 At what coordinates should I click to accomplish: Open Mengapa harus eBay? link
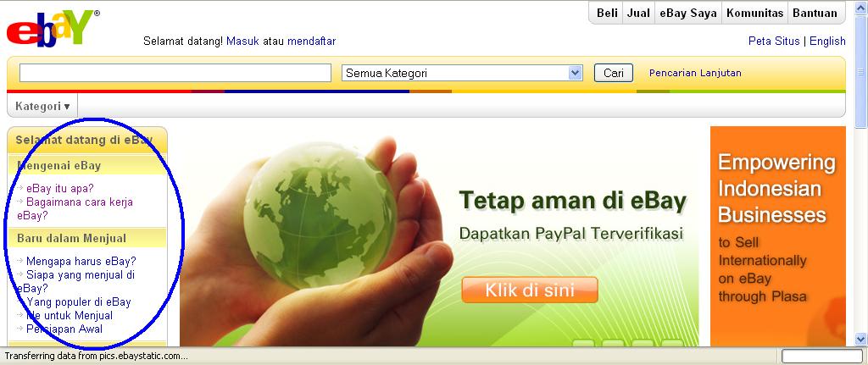(x=81, y=261)
